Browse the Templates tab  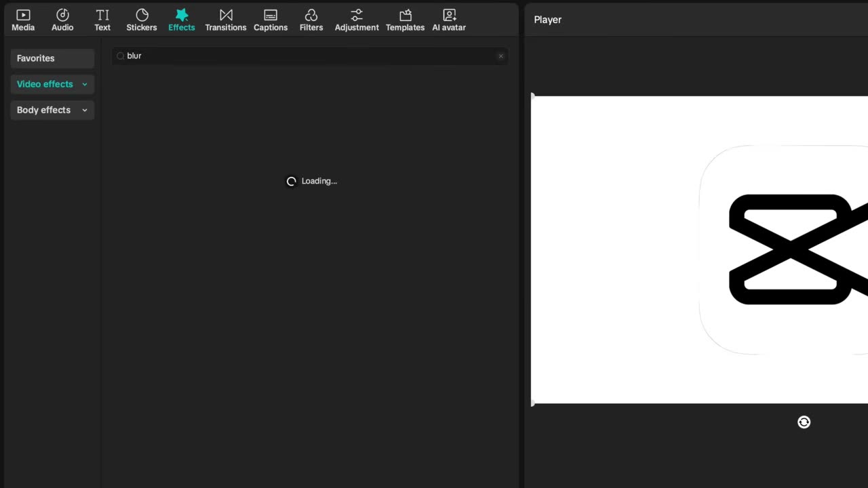406,20
